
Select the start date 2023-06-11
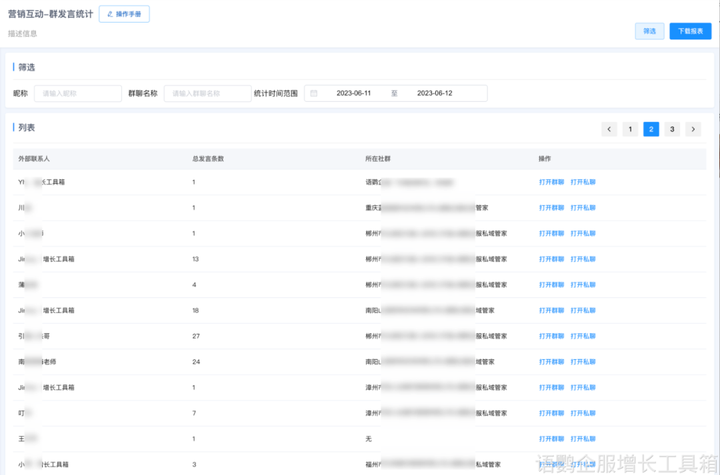(352, 93)
